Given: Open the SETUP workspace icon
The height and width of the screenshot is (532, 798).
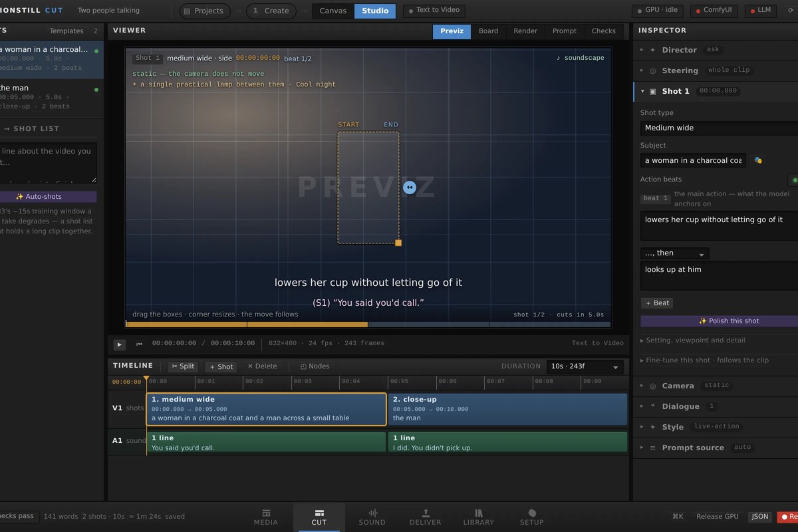Looking at the screenshot, I should point(532,517).
